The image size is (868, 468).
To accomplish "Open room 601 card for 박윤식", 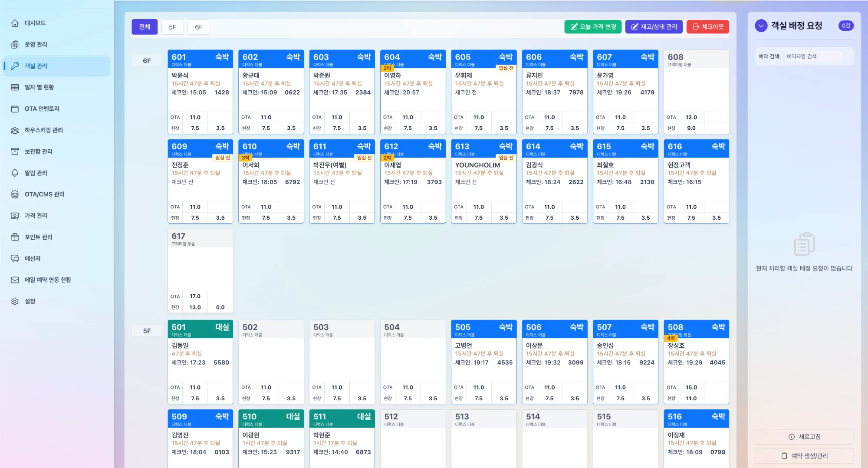I will [x=200, y=92].
